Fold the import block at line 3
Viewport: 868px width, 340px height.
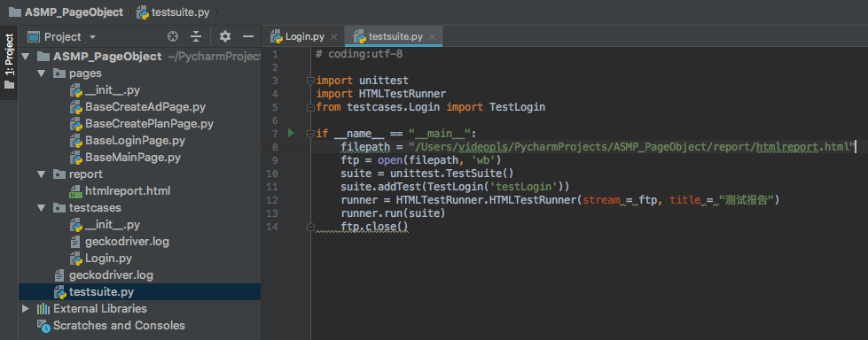pyautogui.click(x=310, y=81)
